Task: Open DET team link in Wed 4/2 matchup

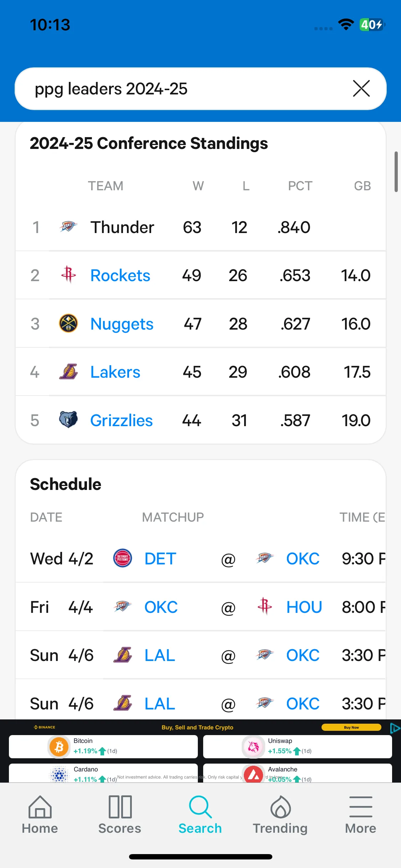Action: [160, 559]
